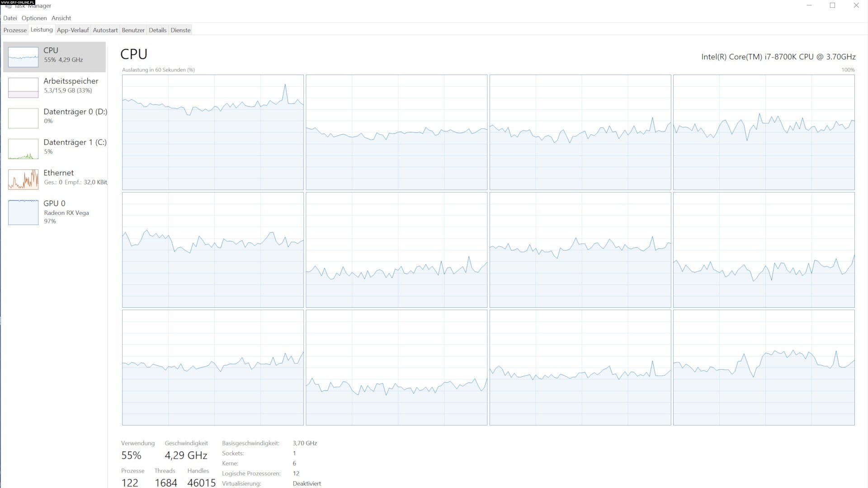Click the CPU heading in main panel
868x488 pixels.
point(134,54)
